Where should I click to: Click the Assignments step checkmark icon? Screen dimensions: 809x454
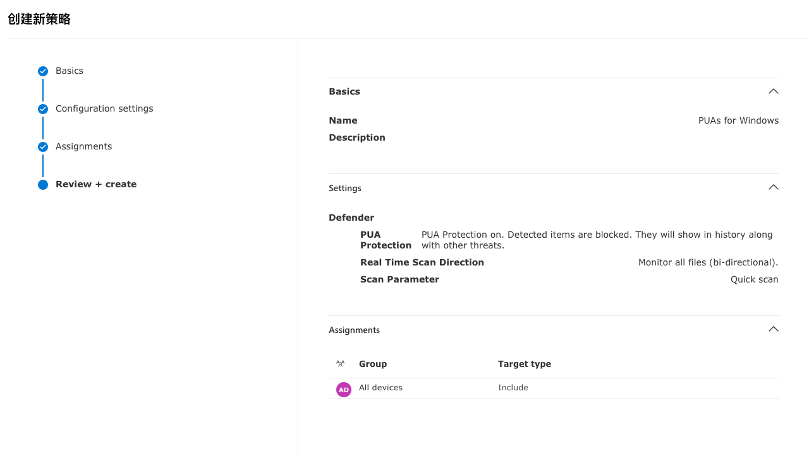[x=43, y=147]
